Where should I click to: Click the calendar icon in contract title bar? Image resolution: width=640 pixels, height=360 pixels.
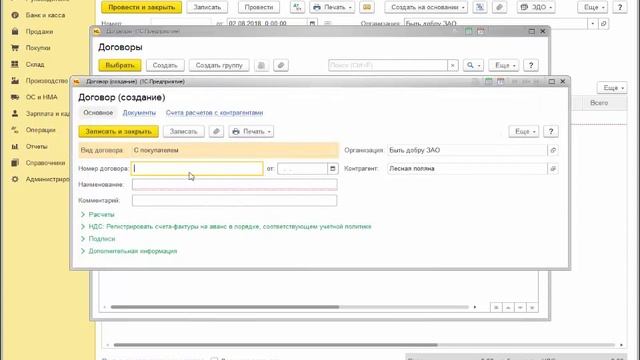[500, 82]
